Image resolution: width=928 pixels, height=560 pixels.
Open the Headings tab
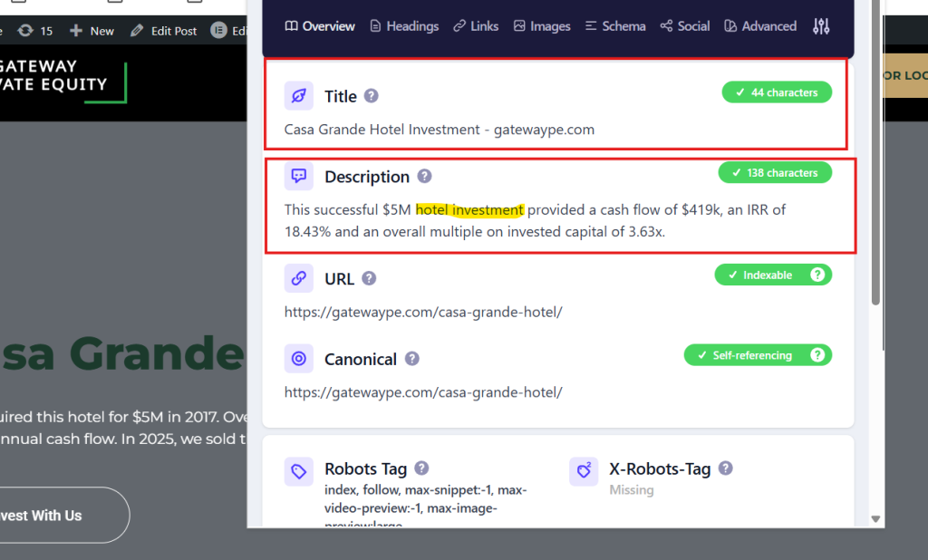(x=404, y=26)
